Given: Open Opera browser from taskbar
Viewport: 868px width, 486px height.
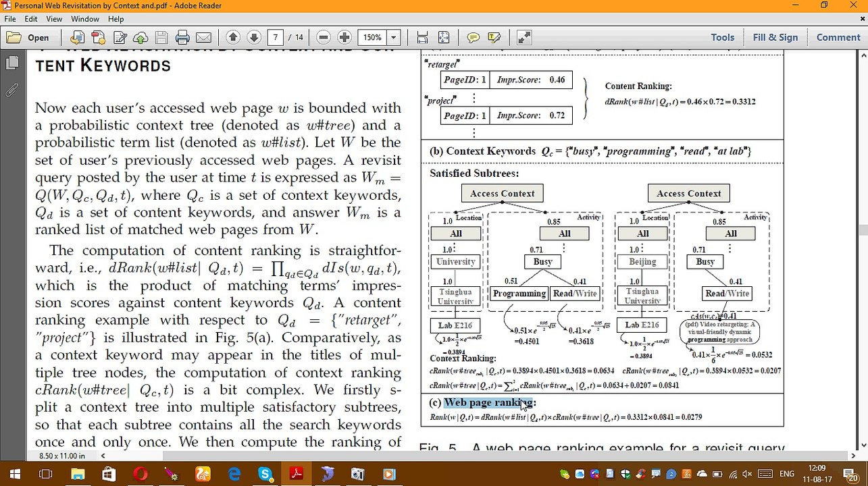Looking at the screenshot, I should click(x=140, y=475).
